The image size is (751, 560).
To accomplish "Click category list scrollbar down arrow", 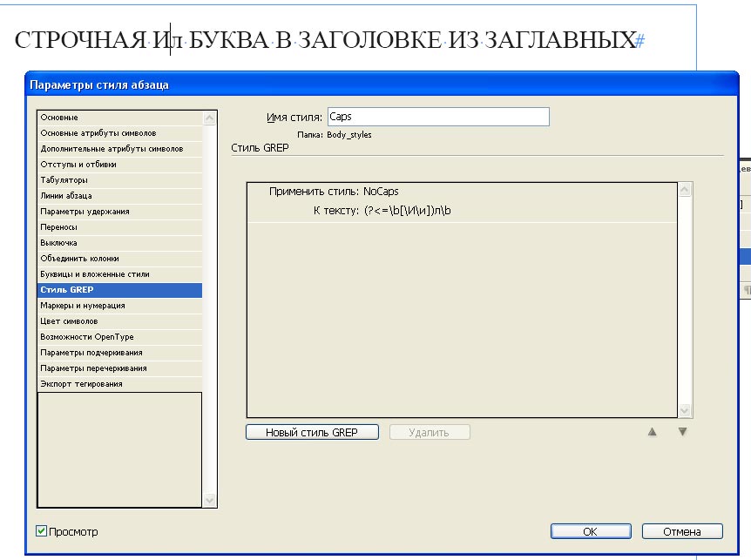I will [209, 500].
